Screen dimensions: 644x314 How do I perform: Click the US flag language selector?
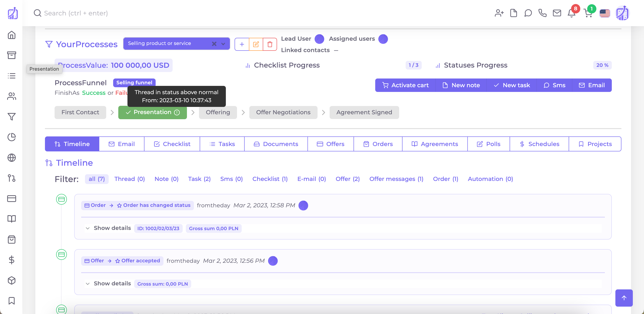pyautogui.click(x=605, y=13)
